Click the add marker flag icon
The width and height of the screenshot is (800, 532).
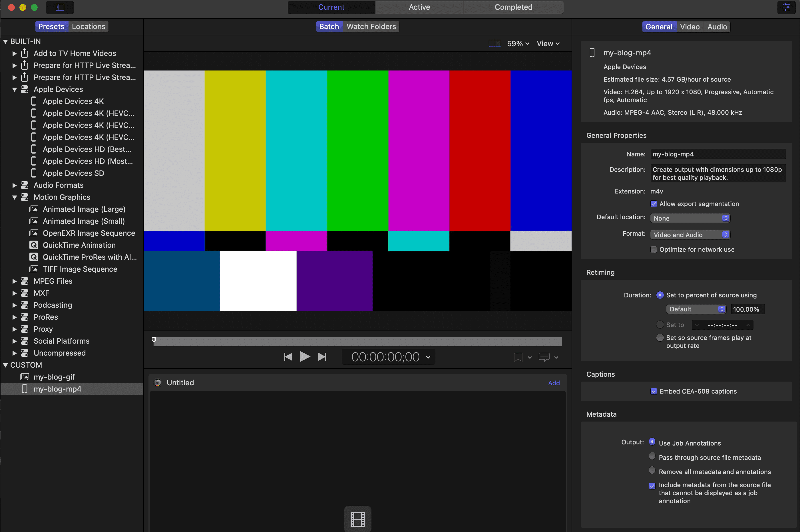[x=518, y=357]
